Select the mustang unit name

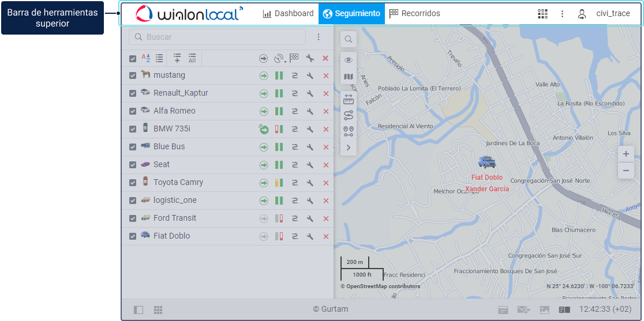(x=169, y=75)
